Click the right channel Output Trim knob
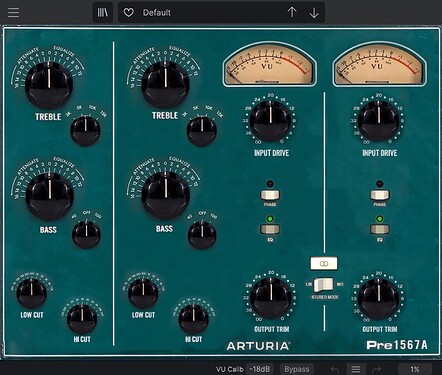The image size is (442, 375). coord(379,298)
